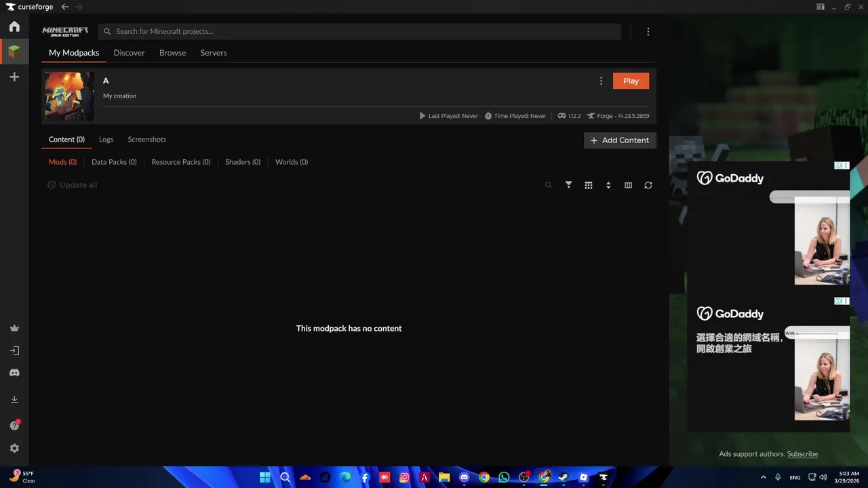Add a new game with the plus icon
Viewport: 868px width, 488px height.
[14, 77]
